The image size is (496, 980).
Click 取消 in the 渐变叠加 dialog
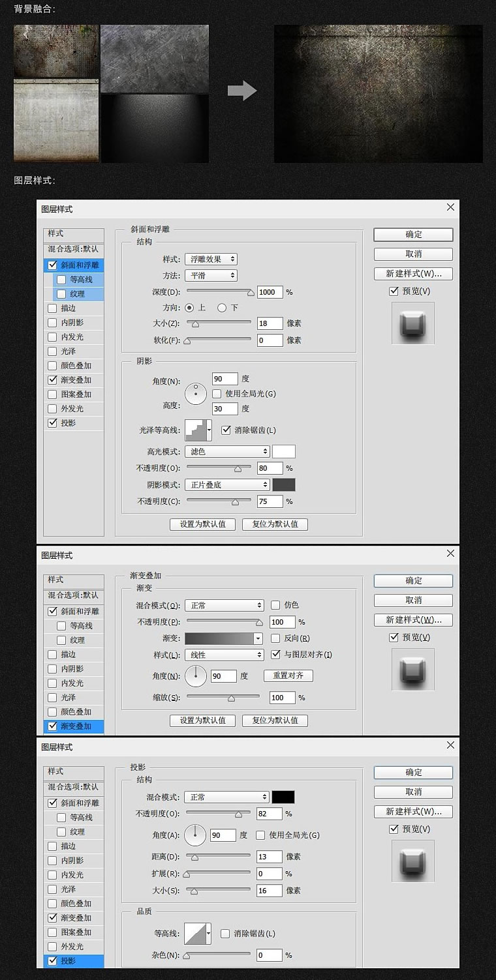click(x=413, y=601)
